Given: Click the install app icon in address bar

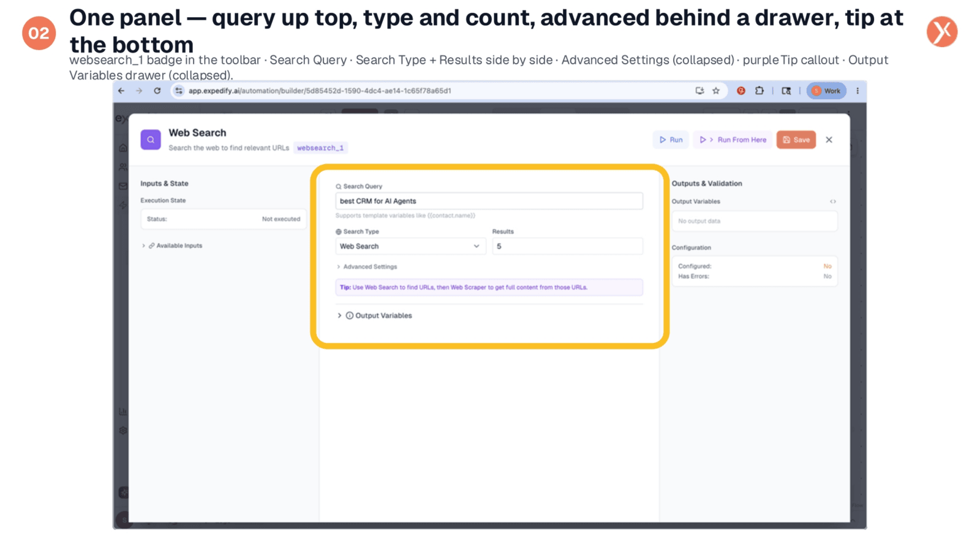Looking at the screenshot, I should (699, 91).
